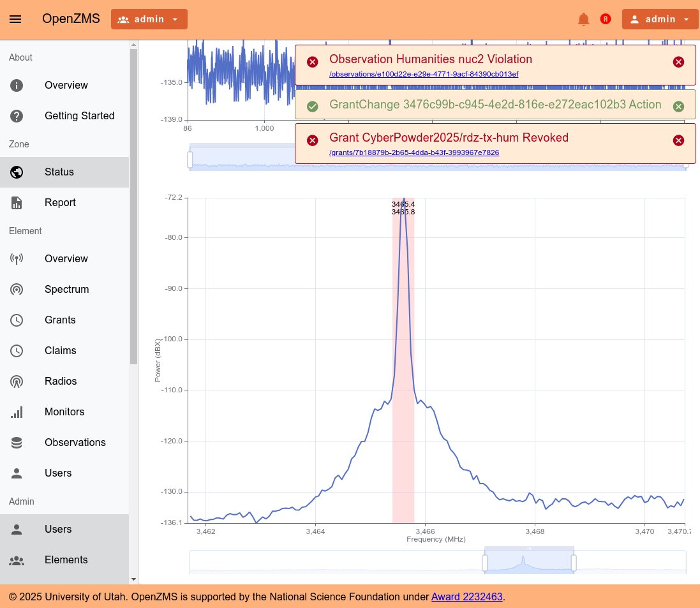
Task: Select Report menu item
Action: 64,203
